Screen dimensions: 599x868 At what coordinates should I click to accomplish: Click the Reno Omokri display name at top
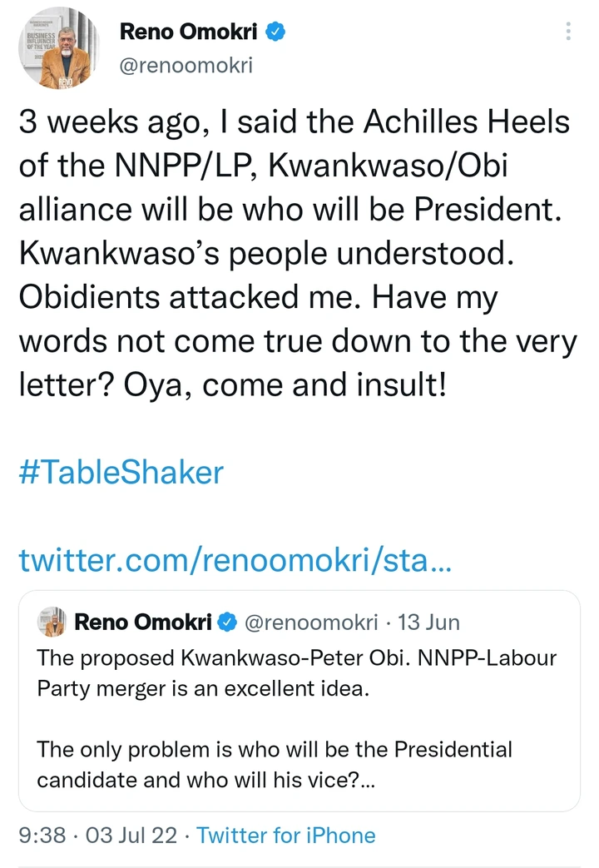(x=190, y=32)
